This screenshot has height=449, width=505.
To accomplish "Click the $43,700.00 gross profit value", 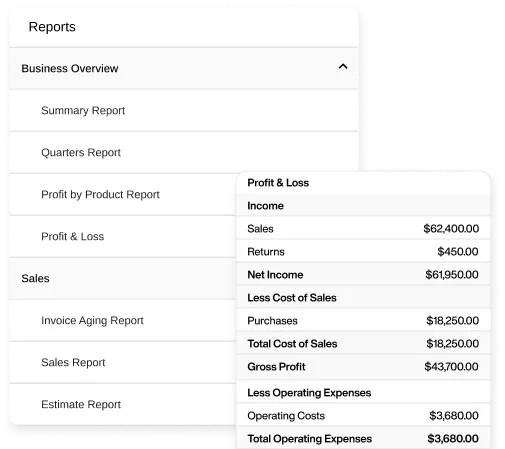I will (451, 367).
